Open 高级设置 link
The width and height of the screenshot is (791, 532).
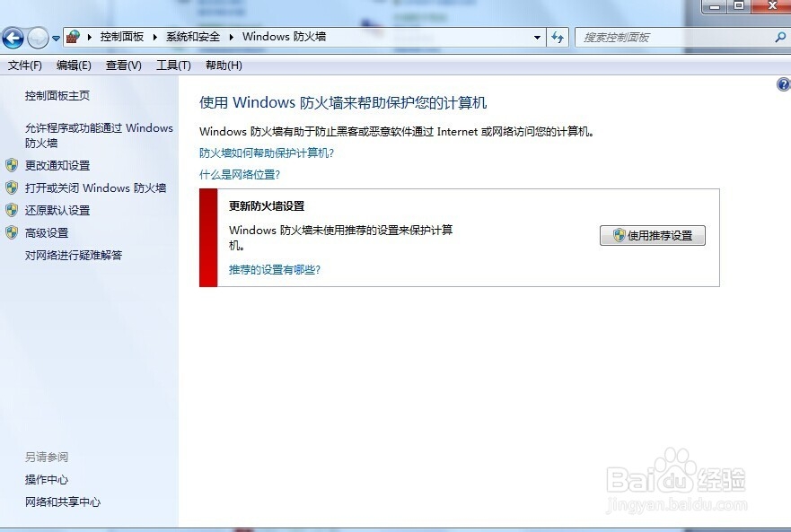tap(47, 233)
